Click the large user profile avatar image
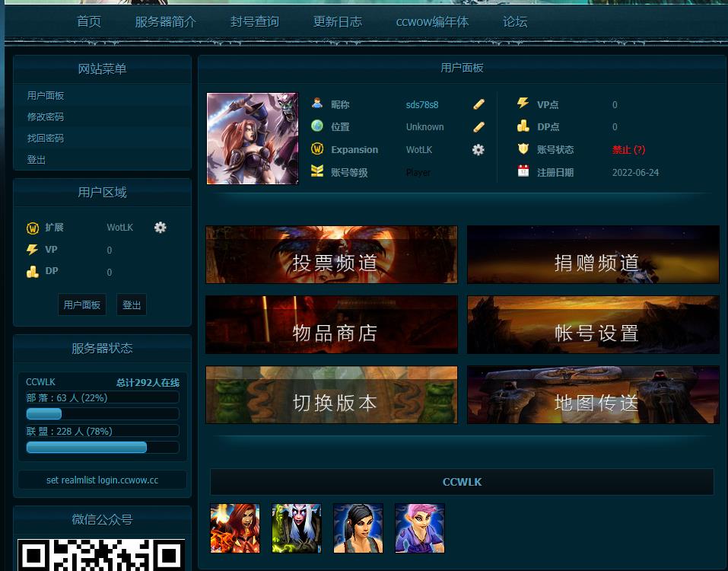The width and height of the screenshot is (728, 571). tap(253, 139)
